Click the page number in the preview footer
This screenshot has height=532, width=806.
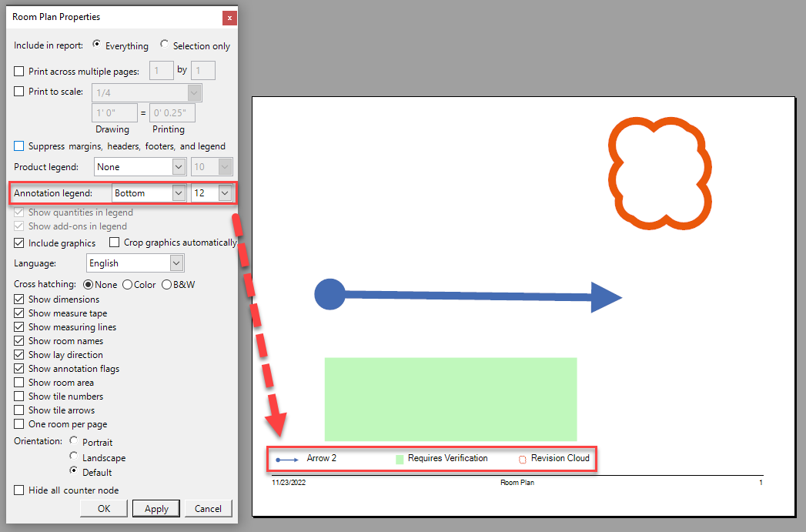[x=761, y=482]
